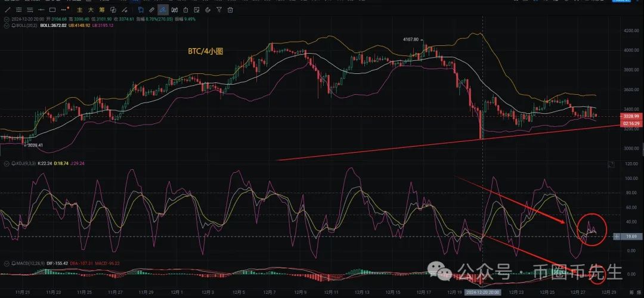Click the 4107.80 high price label

pyautogui.click(x=411, y=39)
